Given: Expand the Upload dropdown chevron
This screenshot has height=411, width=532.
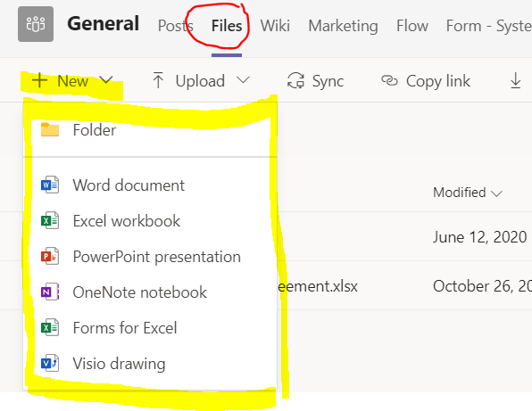Looking at the screenshot, I should tap(243, 80).
